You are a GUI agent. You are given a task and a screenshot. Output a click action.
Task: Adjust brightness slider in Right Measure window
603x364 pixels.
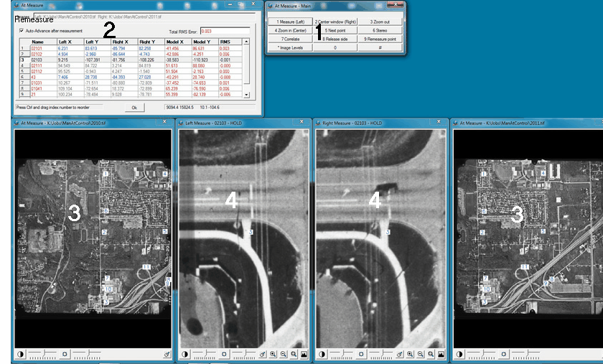(x=380, y=354)
